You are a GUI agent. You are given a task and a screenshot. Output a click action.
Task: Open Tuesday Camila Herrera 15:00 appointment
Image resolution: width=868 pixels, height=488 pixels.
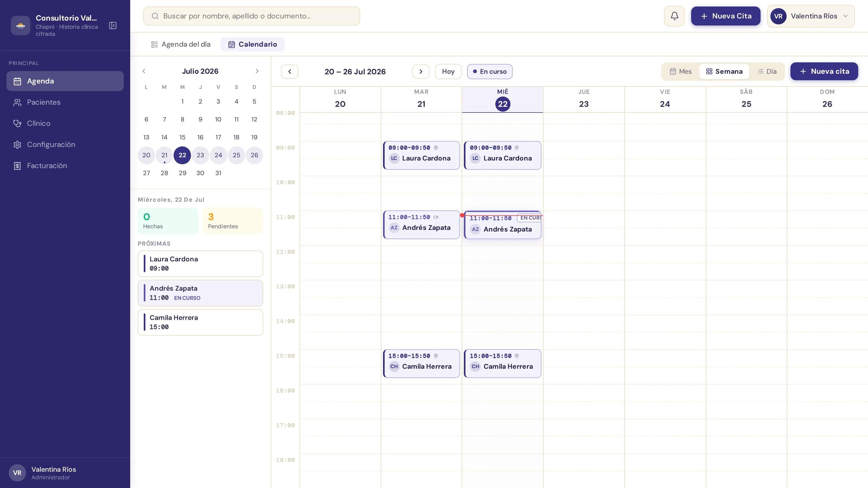(x=422, y=363)
